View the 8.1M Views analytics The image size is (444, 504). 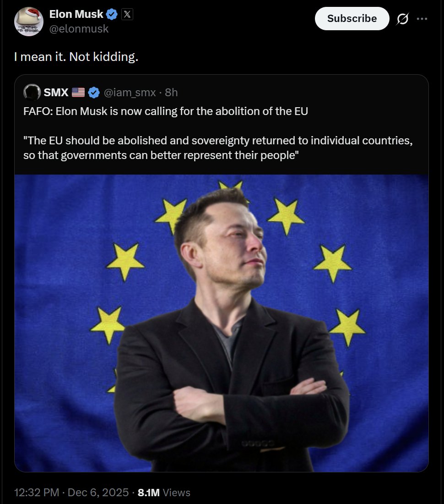(x=164, y=493)
